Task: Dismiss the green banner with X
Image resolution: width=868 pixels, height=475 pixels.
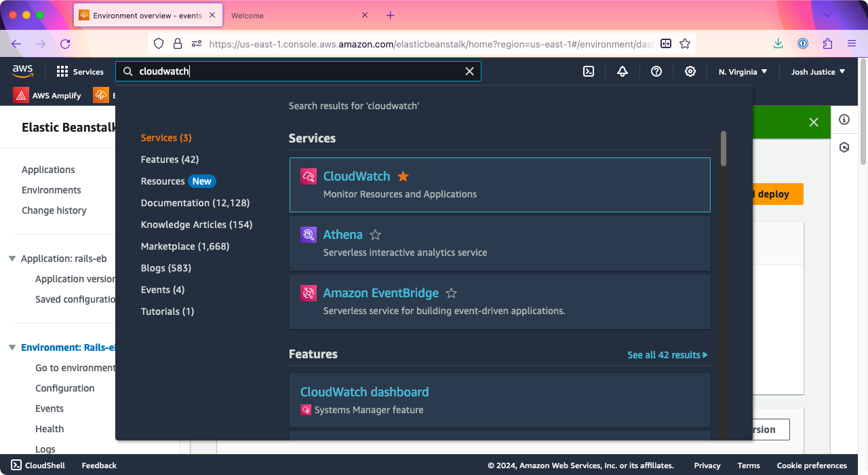Action: click(x=814, y=122)
